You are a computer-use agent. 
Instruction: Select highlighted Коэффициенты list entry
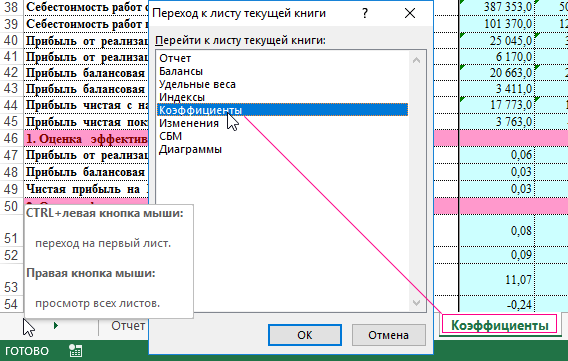tap(283, 110)
